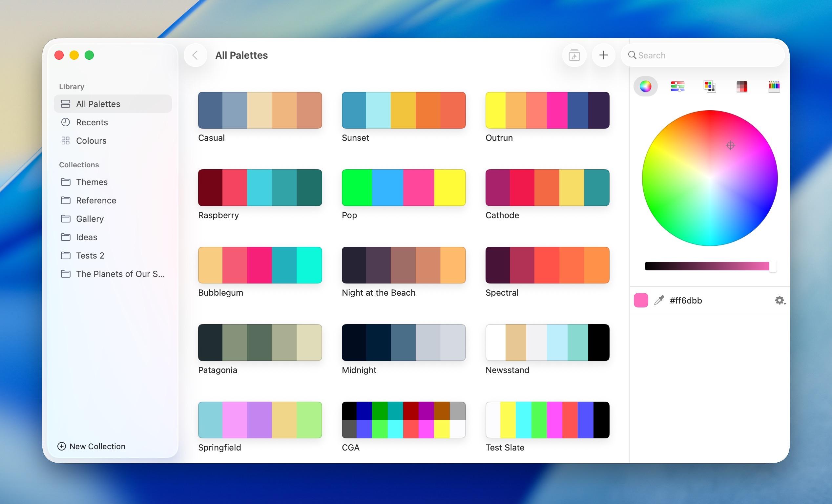832x504 pixels.
Task: Open the Tests 2 collection
Action: click(x=113, y=255)
